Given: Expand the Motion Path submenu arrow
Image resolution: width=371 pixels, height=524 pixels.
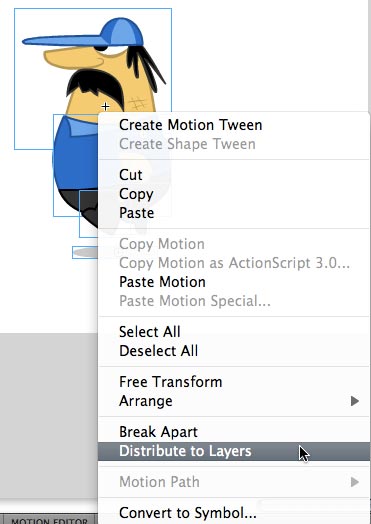Looking at the screenshot, I should (355, 482).
